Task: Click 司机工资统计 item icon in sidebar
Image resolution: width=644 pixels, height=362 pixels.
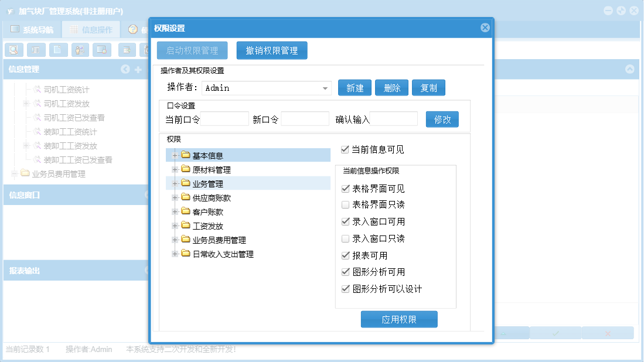Action: tap(37, 89)
